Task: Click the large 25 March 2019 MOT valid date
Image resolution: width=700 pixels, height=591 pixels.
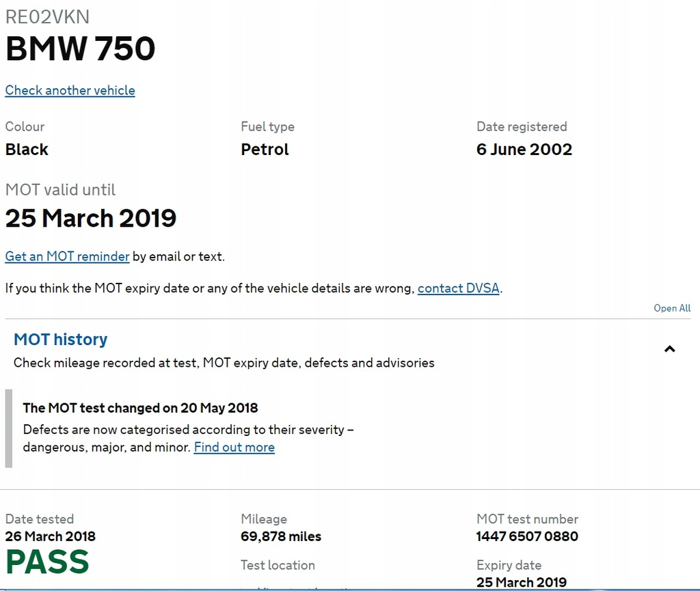Action: point(91,219)
